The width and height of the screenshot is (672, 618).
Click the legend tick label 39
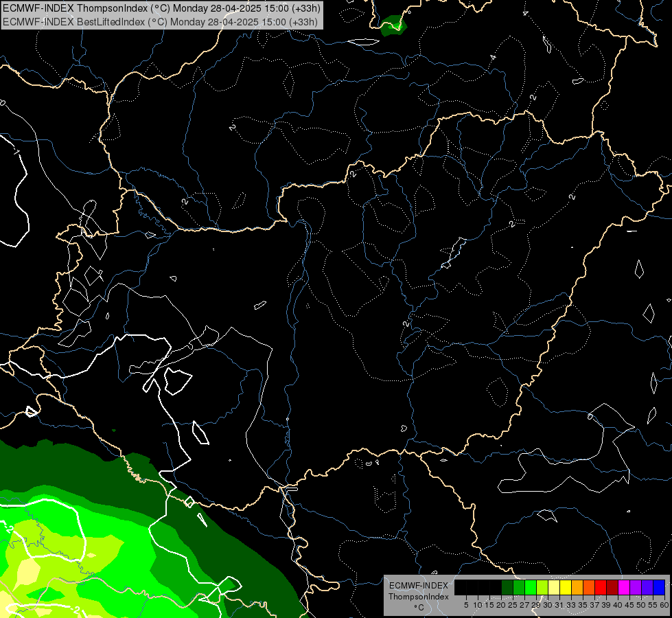point(606,605)
